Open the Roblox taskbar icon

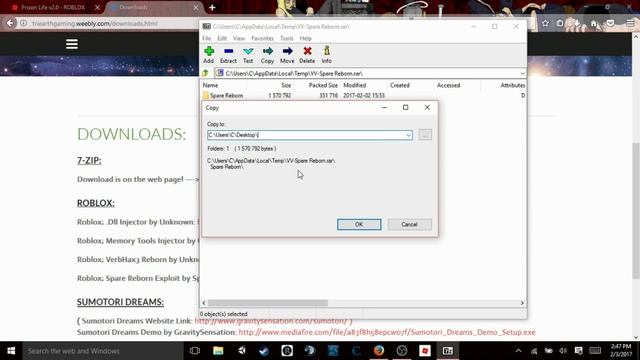click(425, 351)
